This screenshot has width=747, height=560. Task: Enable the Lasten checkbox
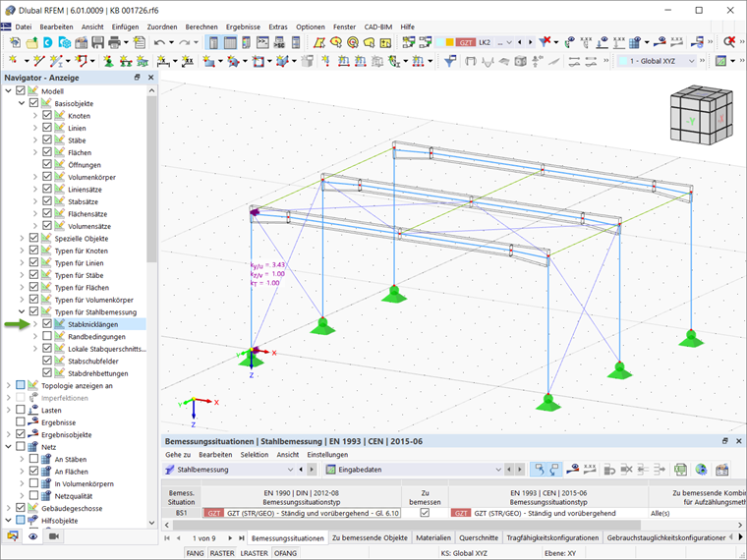coord(20,410)
